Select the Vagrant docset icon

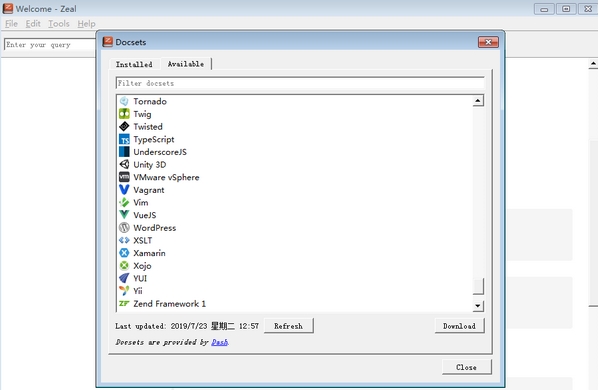click(x=124, y=190)
